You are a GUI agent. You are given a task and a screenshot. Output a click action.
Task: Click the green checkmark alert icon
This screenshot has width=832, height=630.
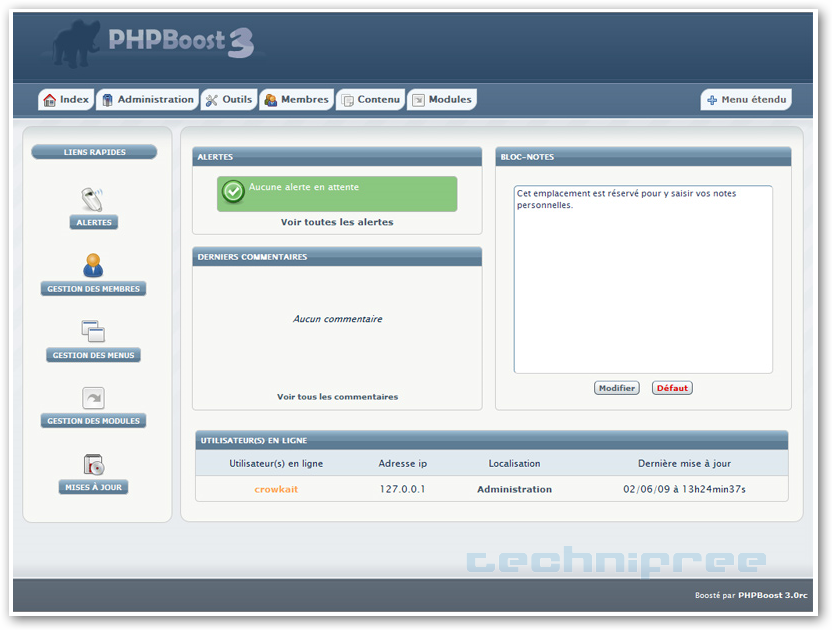[233, 192]
